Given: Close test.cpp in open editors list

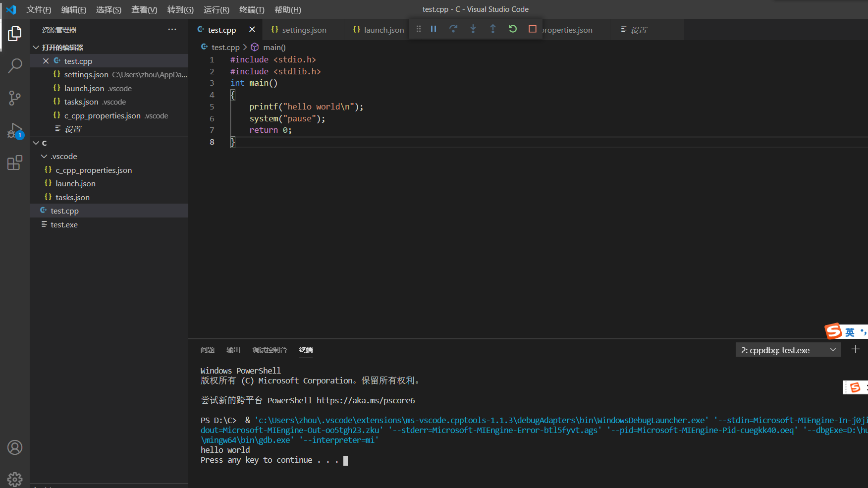Looking at the screenshot, I should click(46, 61).
